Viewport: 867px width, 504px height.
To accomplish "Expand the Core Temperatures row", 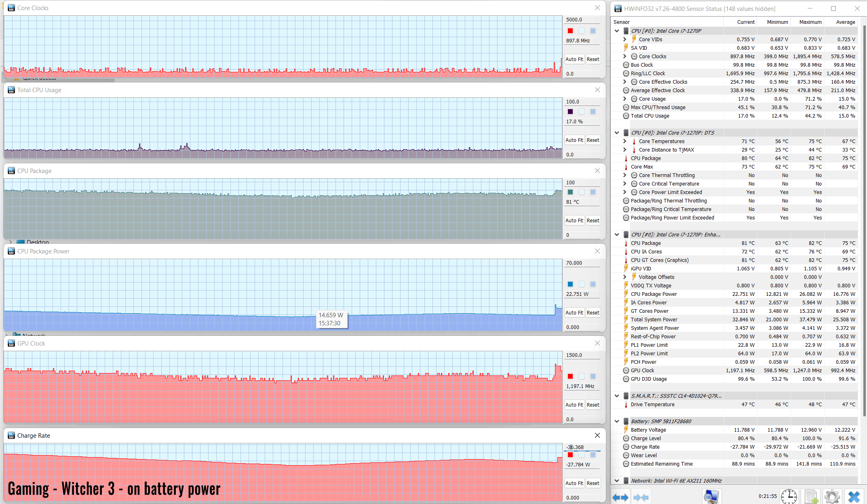I will [625, 141].
